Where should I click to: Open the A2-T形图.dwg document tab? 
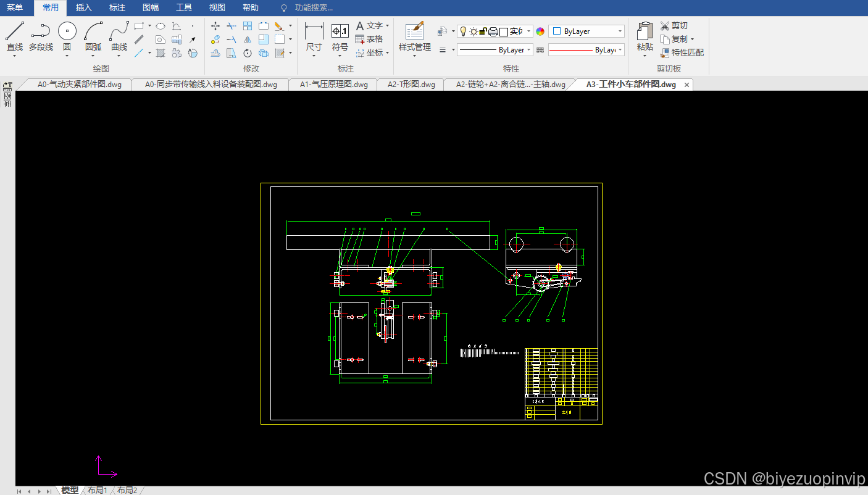[411, 85]
